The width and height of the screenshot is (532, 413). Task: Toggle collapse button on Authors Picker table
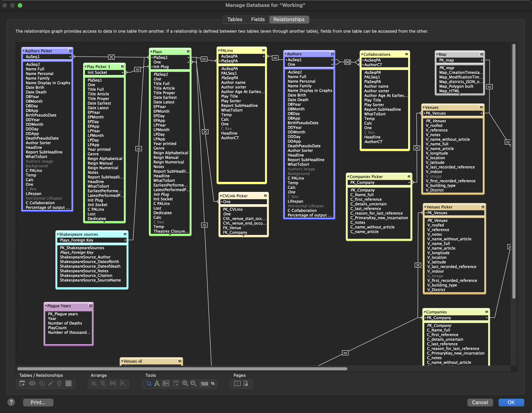(x=70, y=51)
